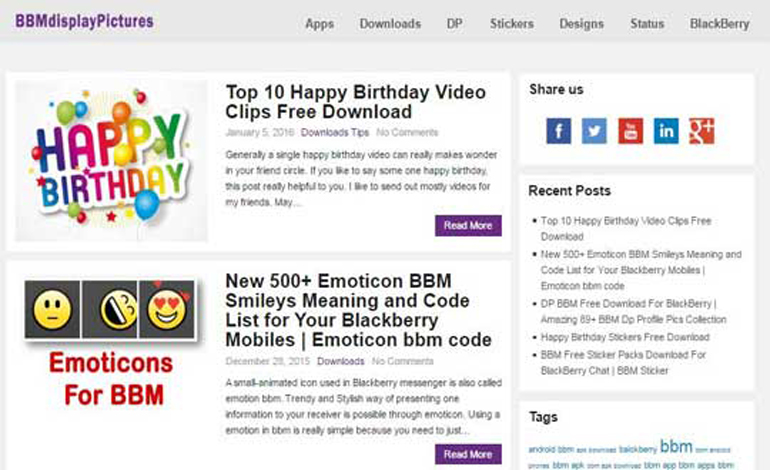Open the Downloads Tips category link

pos(335,133)
